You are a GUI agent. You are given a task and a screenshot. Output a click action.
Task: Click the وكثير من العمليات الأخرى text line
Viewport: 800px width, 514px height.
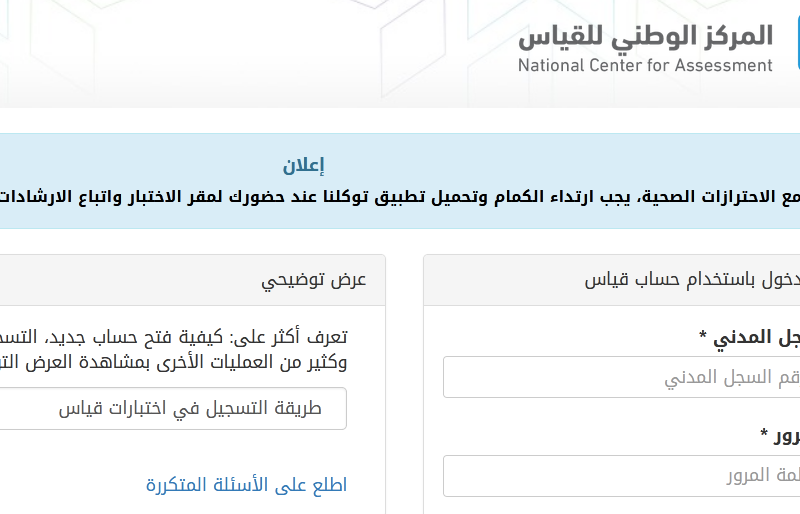173,362
